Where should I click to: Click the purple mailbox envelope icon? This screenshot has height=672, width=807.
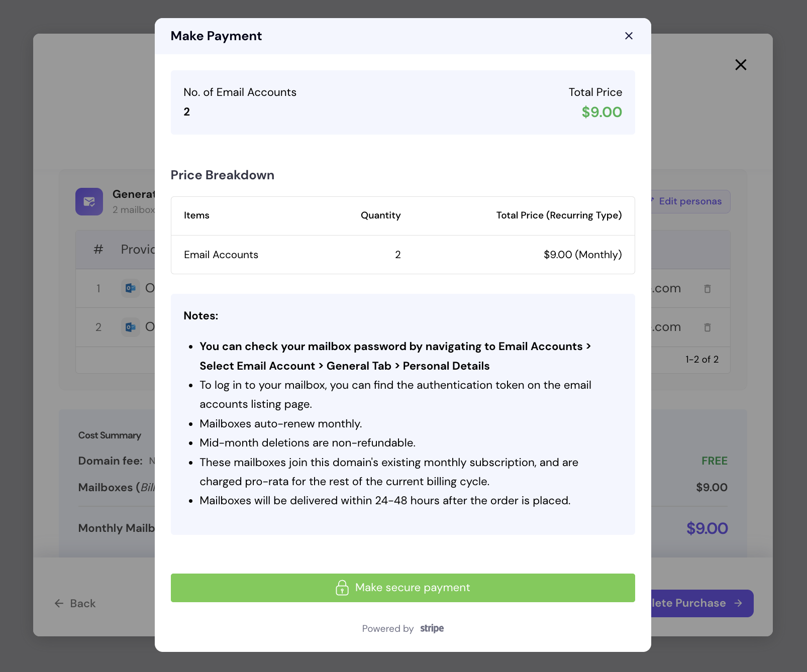point(89,201)
